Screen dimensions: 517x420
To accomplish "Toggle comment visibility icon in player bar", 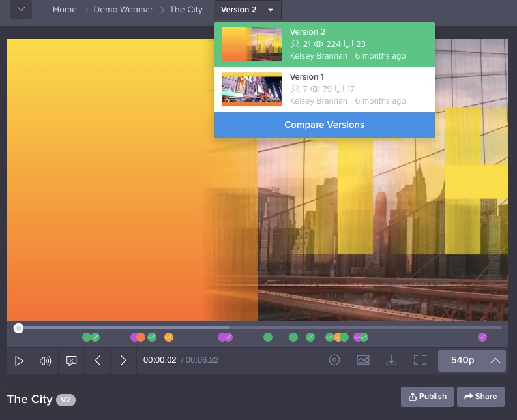I will pyautogui.click(x=71, y=361).
